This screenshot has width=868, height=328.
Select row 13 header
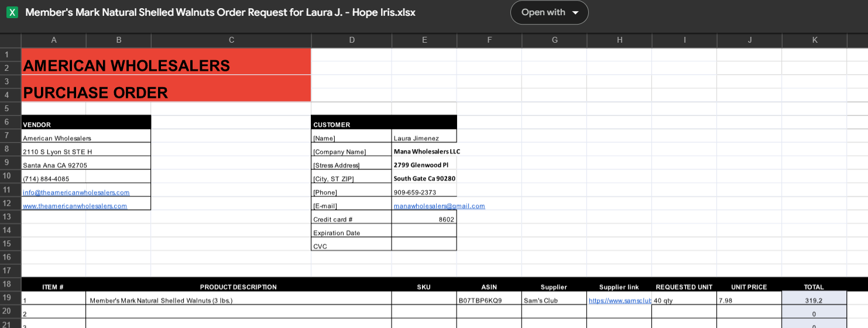tap(7, 217)
